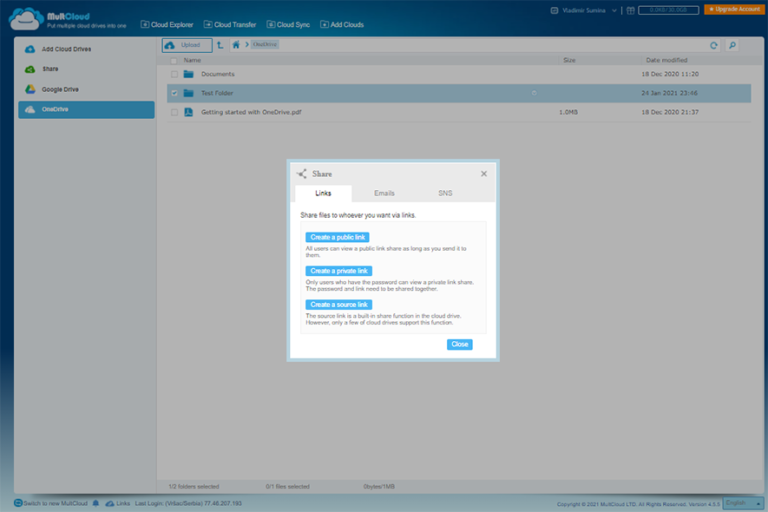Switch to the Emails tab
The height and width of the screenshot is (512, 768).
(x=384, y=193)
